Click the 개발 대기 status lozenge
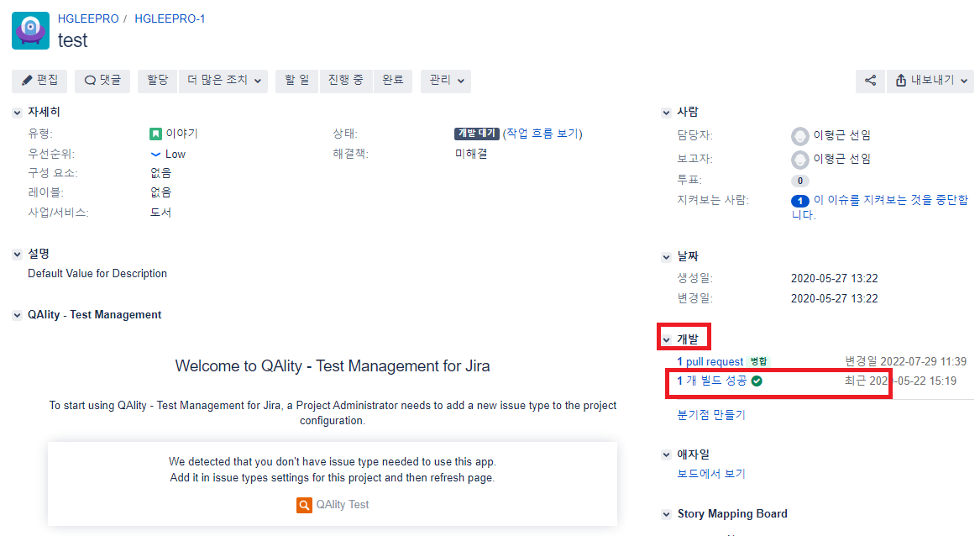 click(x=476, y=134)
